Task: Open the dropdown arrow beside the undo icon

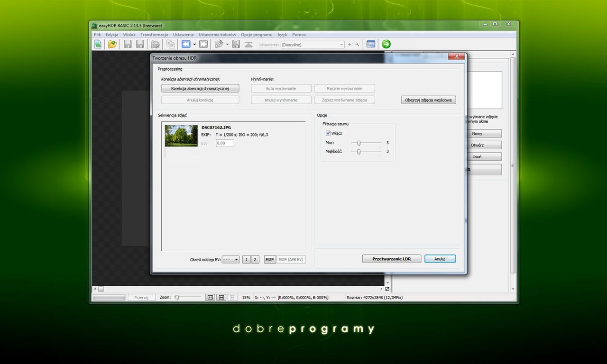Action: (194, 44)
